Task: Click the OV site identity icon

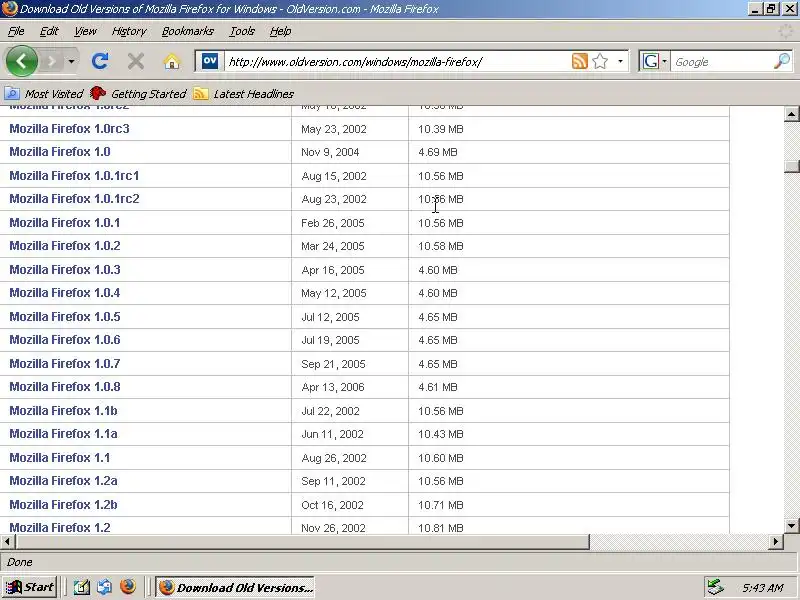Action: [x=210, y=61]
